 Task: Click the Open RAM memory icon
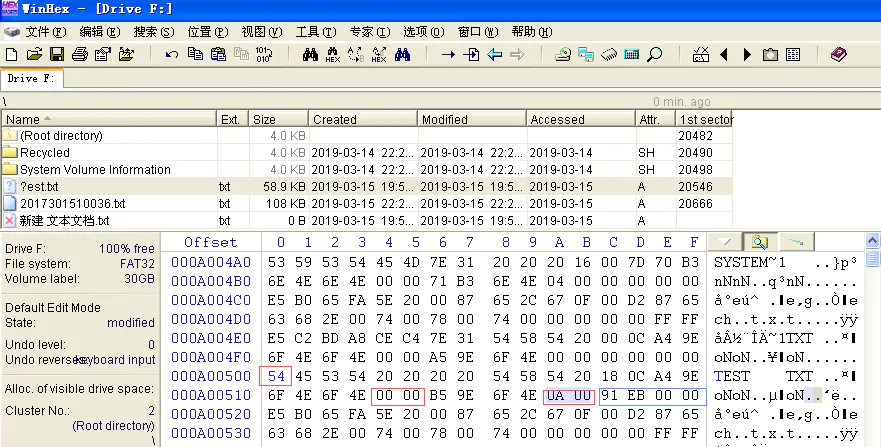pos(608,54)
